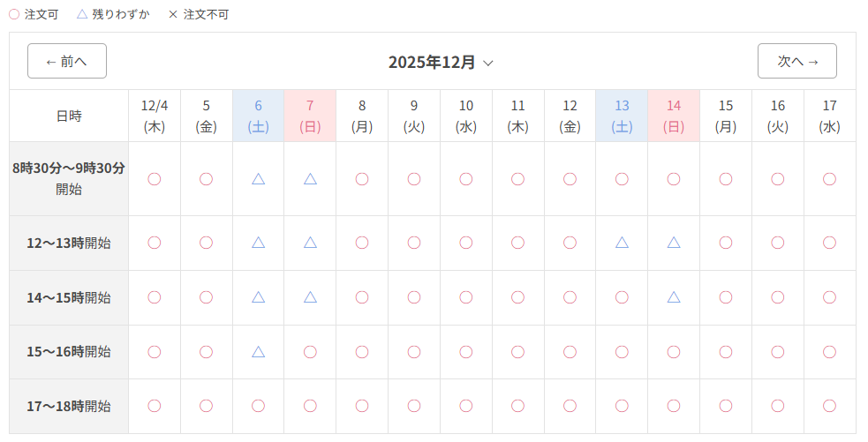This screenshot has width=868, height=442.
Task: Click the 6 (土) date column header
Action: pyautogui.click(x=258, y=116)
